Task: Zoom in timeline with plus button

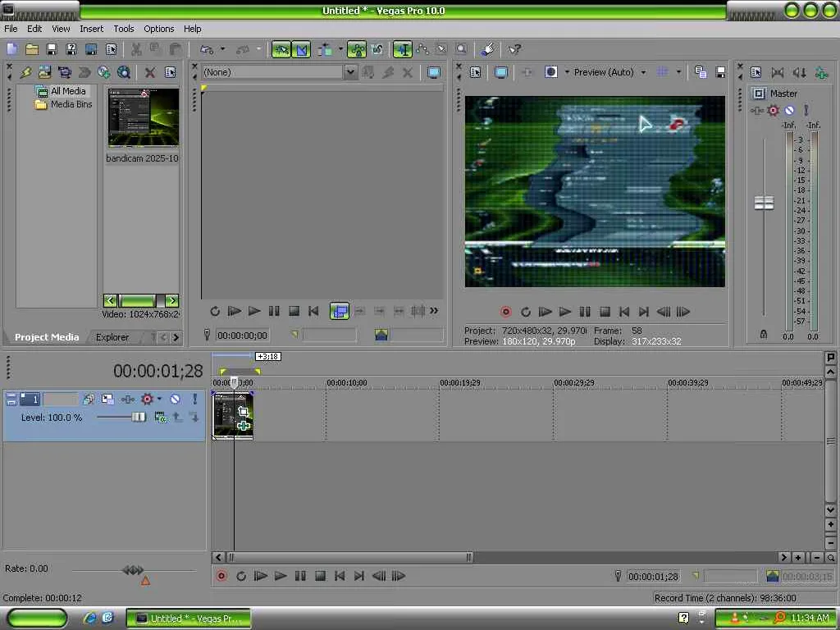Action: coord(797,558)
